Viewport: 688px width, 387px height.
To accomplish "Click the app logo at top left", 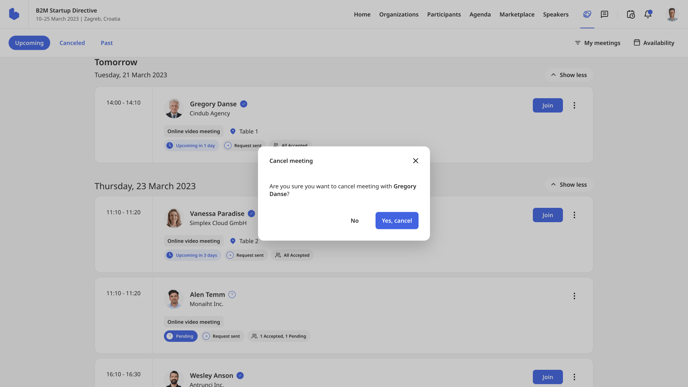I will point(14,14).
